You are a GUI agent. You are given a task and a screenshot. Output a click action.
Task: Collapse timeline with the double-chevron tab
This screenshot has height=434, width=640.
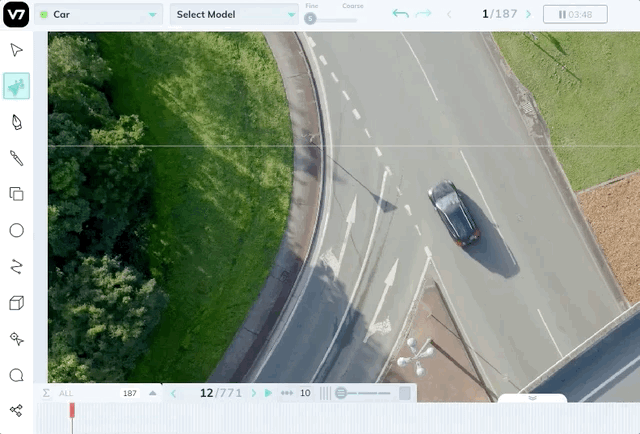[x=532, y=398]
